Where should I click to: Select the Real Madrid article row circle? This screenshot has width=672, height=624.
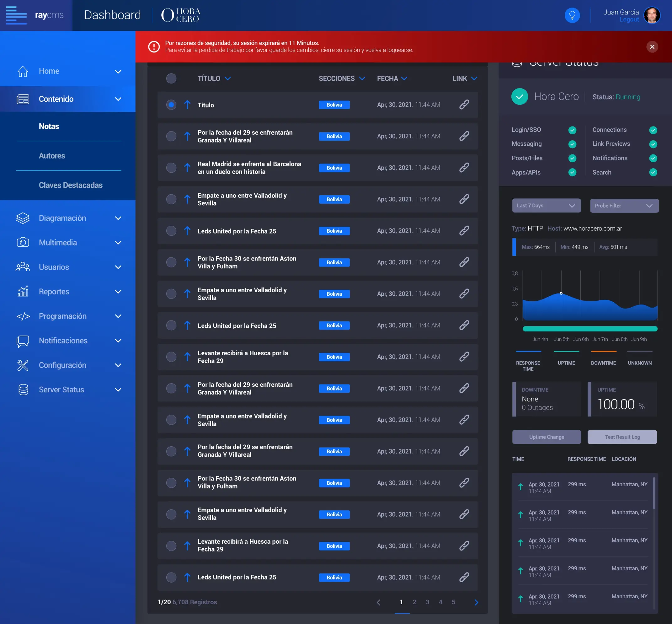171,168
